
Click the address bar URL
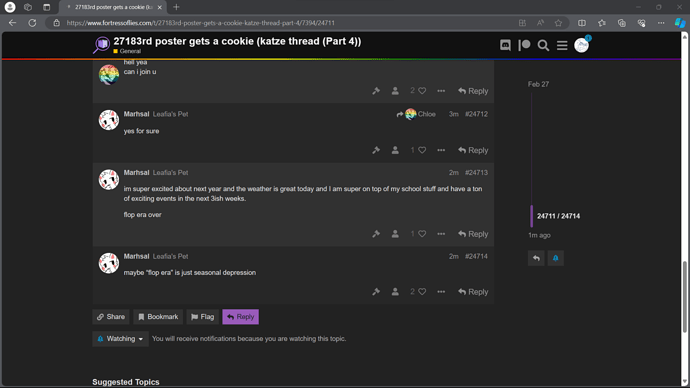point(200,23)
